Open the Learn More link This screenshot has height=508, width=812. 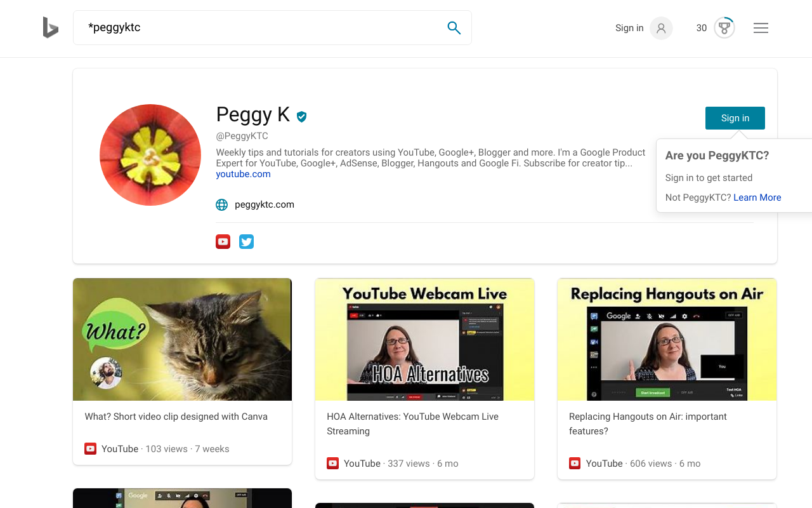tap(757, 197)
